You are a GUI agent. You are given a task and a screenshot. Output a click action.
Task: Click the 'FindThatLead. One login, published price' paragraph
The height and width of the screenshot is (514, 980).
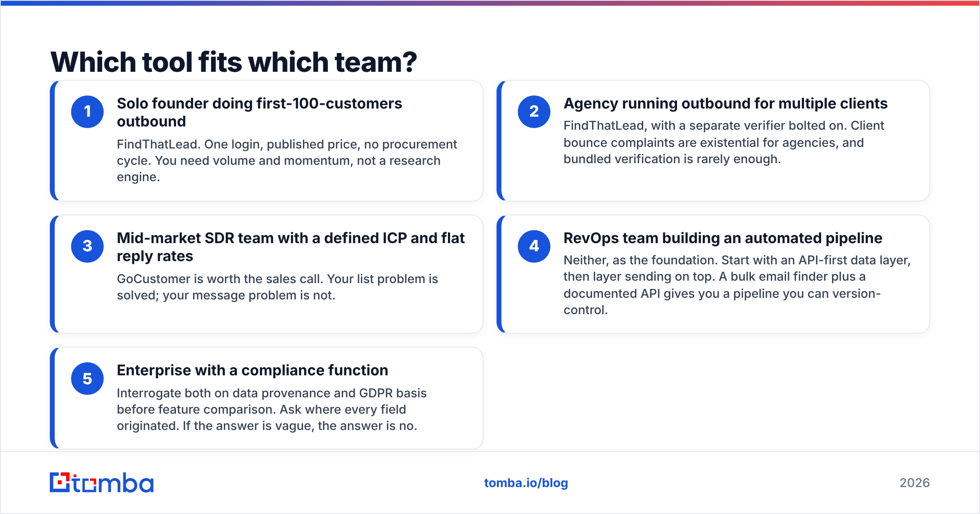pos(287,161)
